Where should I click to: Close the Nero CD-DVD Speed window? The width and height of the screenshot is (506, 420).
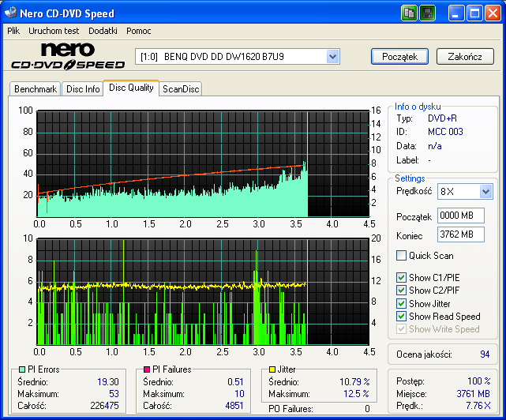pos(493,13)
